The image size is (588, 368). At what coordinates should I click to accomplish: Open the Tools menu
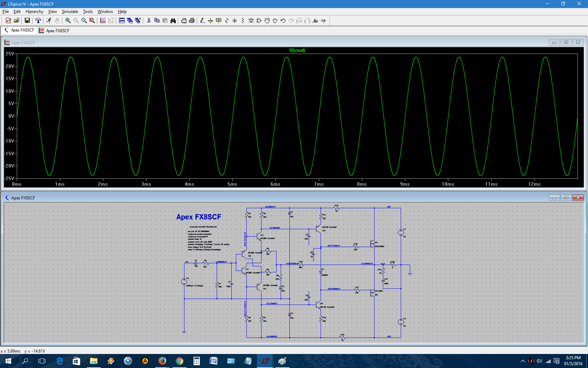click(x=88, y=12)
